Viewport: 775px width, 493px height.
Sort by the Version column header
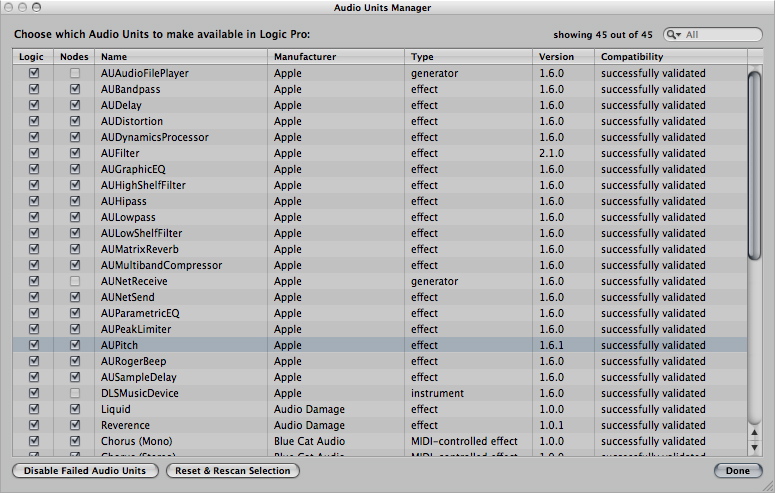(x=563, y=57)
